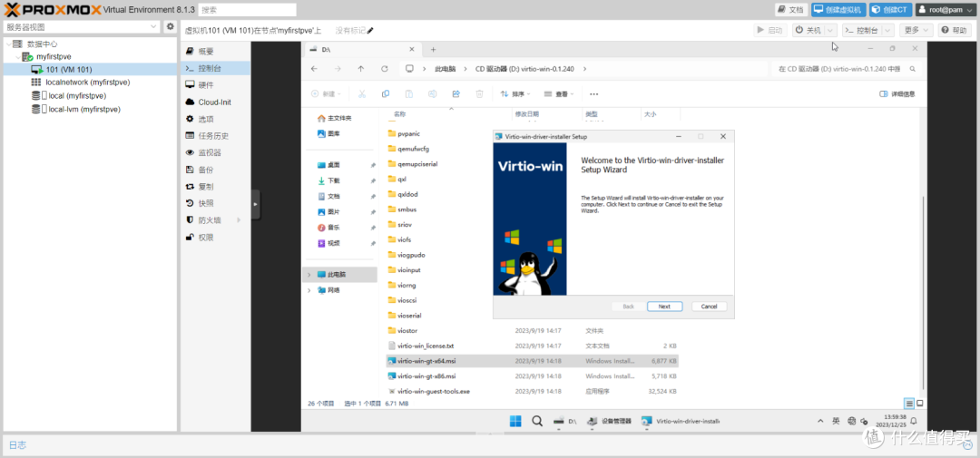Screen dimensions: 980x458
Task: Open the 硬件 hardware tab
Action: pos(215,85)
